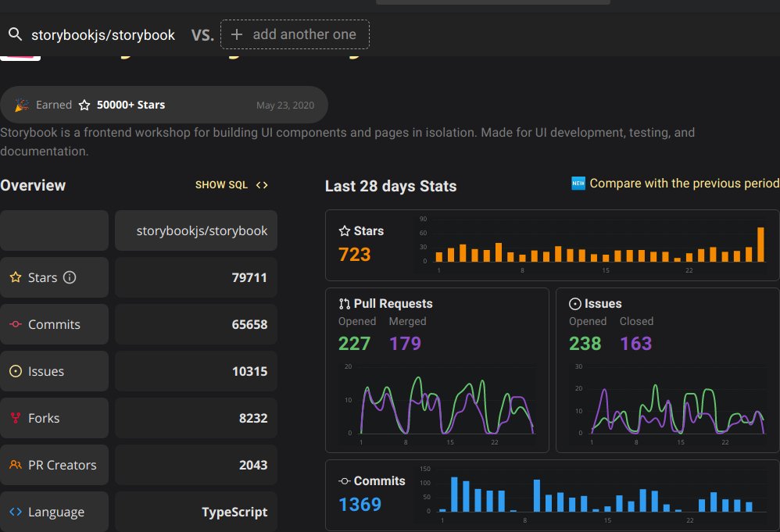Click the plus icon in add another one
The width and height of the screenshot is (780, 532).
(237, 34)
